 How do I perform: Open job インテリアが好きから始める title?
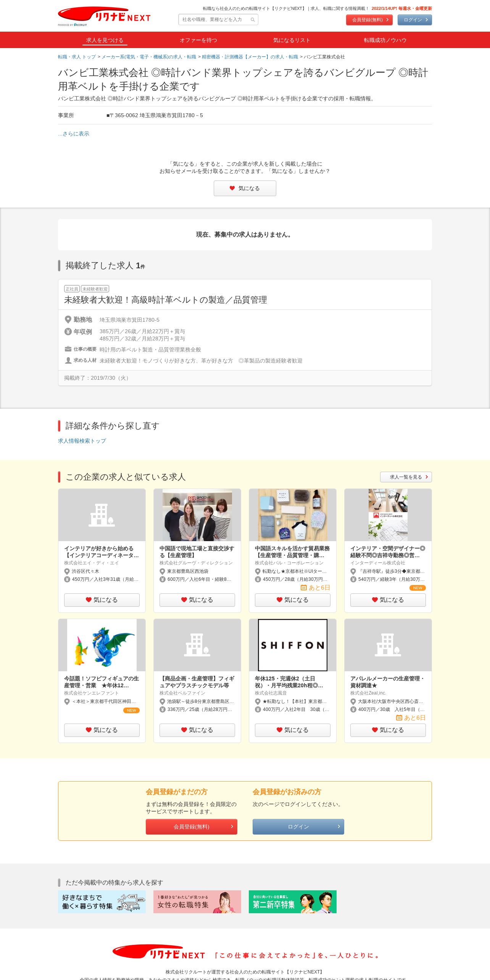click(x=102, y=552)
